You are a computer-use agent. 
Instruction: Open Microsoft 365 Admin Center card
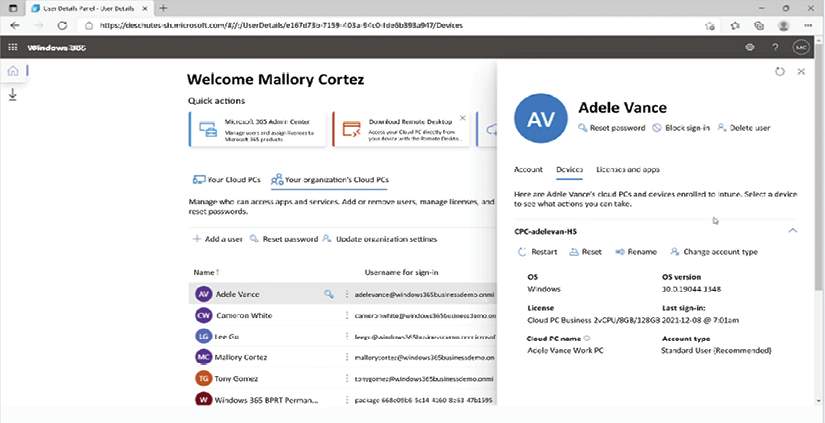[x=257, y=129]
